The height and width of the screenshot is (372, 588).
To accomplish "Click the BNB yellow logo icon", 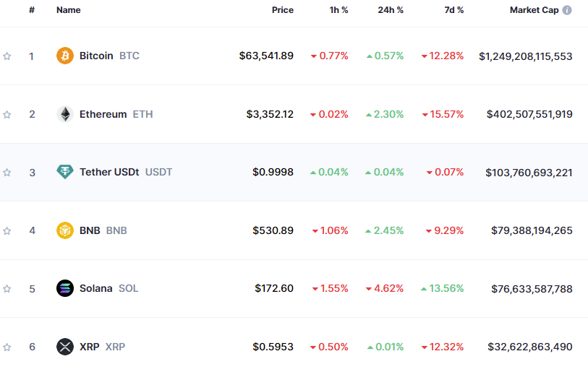I will (x=65, y=230).
